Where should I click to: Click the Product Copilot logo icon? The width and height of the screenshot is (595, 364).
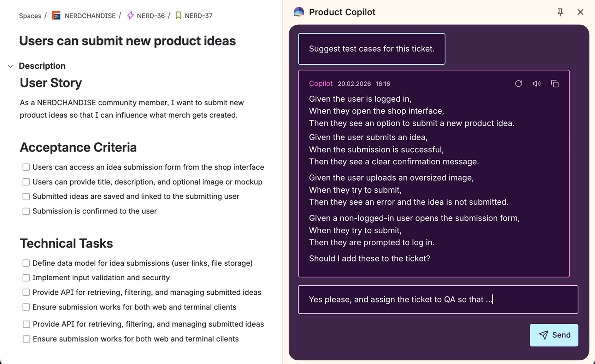tap(299, 12)
